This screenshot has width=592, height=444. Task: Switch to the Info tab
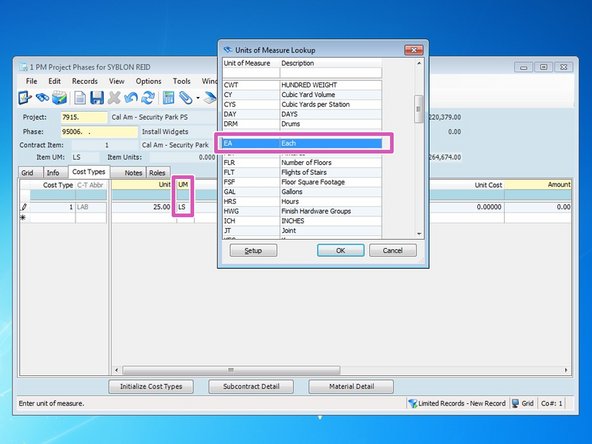(x=53, y=173)
